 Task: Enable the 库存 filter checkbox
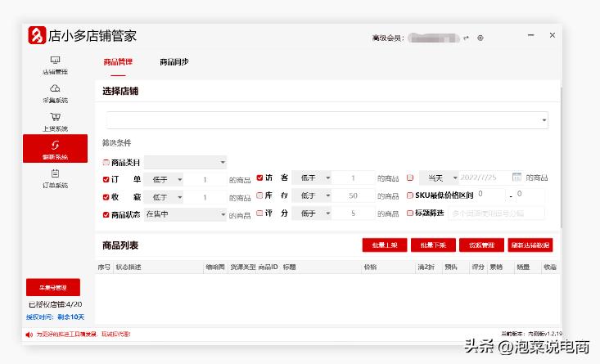click(x=259, y=195)
